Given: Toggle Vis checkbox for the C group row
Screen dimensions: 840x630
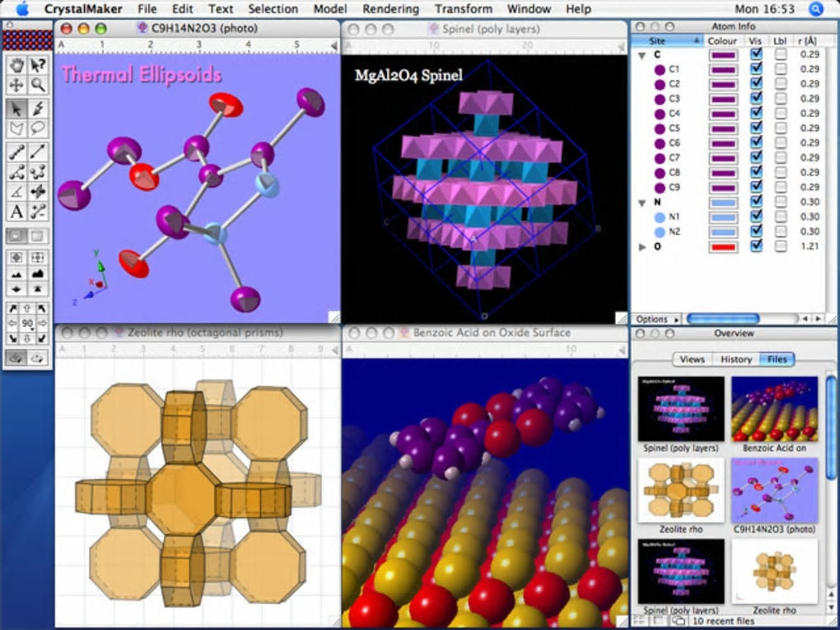Looking at the screenshot, I should click(756, 54).
